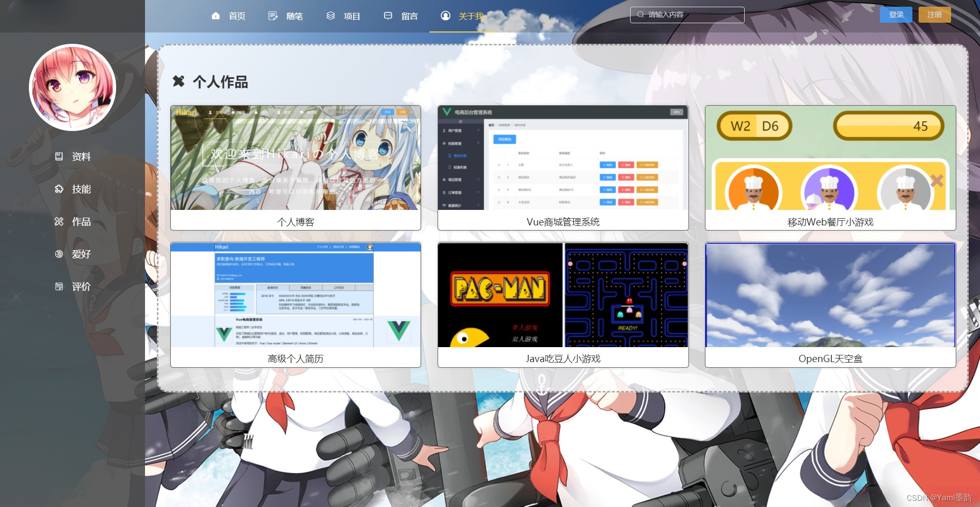
Task: Click the 移动Web餐厅小游戏 caption text
Action: click(x=830, y=222)
